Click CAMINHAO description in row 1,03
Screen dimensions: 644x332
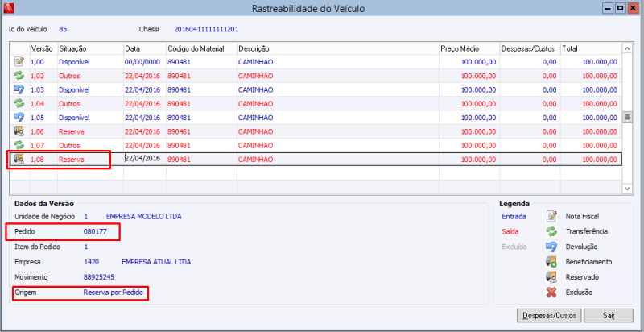[255, 89]
